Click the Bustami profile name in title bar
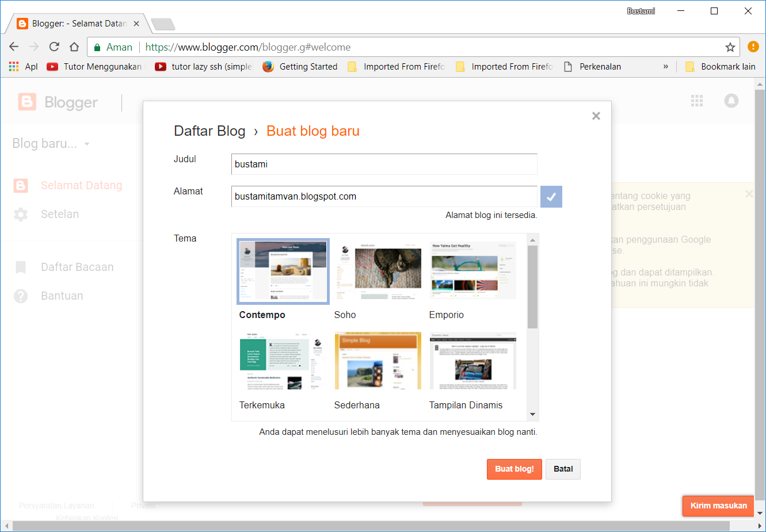Screen dimensions: 766x532 pyautogui.click(x=641, y=11)
